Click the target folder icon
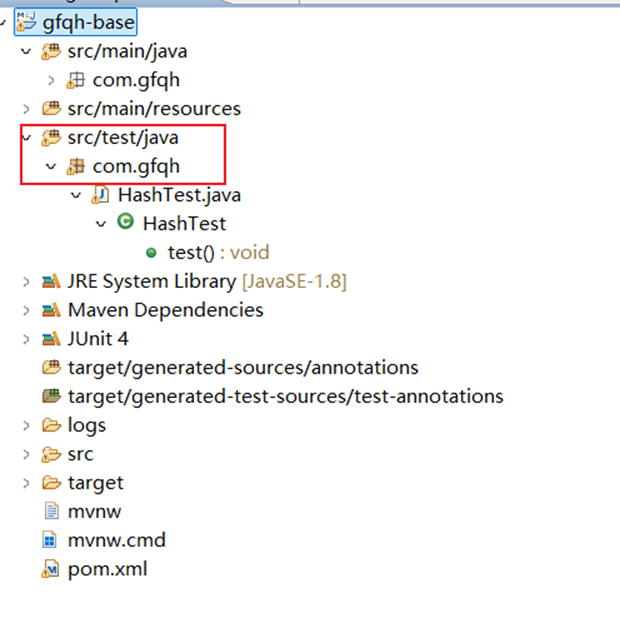620x633 pixels. coord(51,483)
